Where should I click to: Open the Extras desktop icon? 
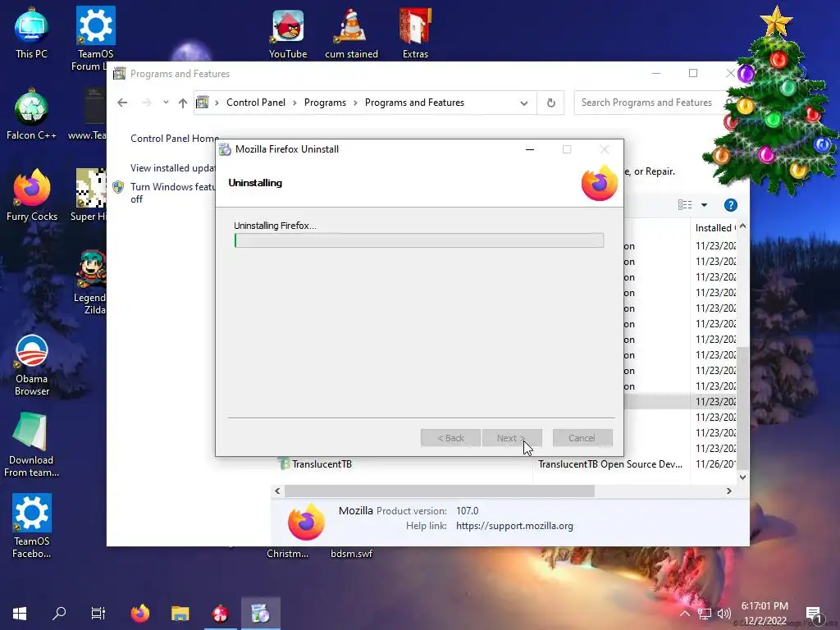(x=415, y=34)
